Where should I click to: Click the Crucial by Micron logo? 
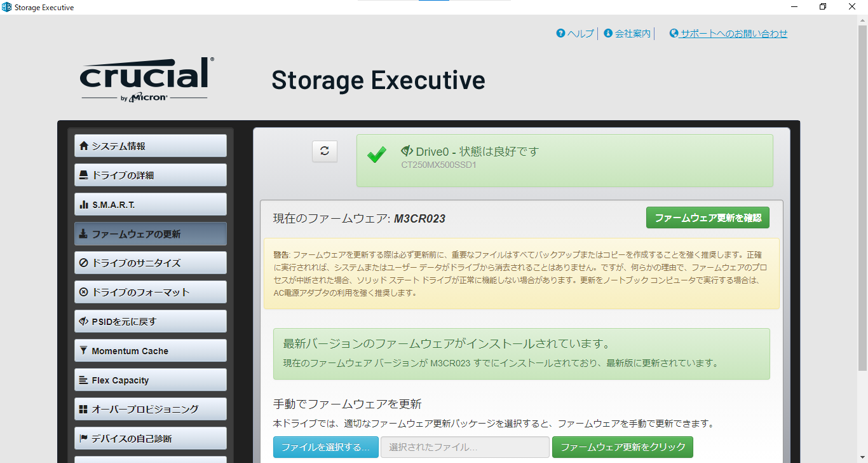point(147,79)
